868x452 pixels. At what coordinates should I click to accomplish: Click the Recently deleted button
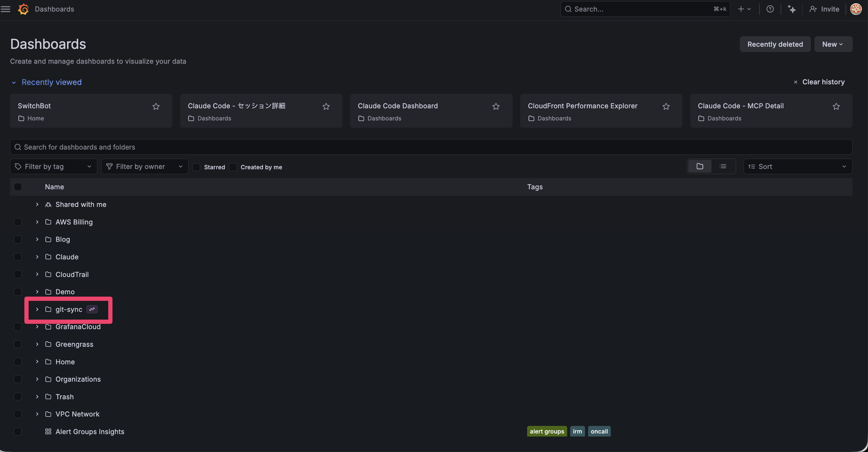(x=775, y=44)
